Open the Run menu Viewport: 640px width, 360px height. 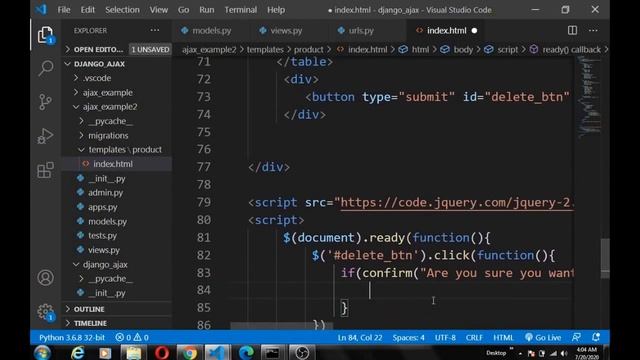[207, 10]
